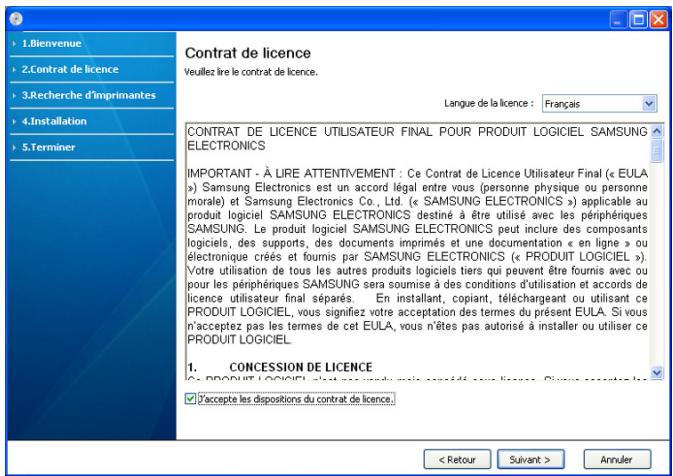Uncheck J'accepte les dispositions checkbox
Screen dimensions: 673x476
190,399
